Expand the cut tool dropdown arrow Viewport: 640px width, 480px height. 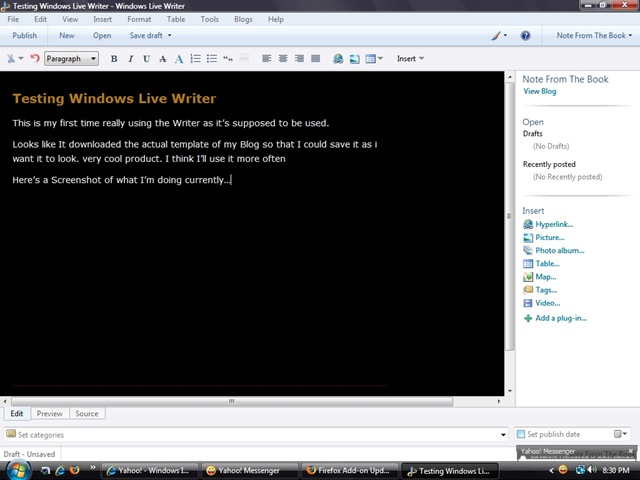pos(21,58)
